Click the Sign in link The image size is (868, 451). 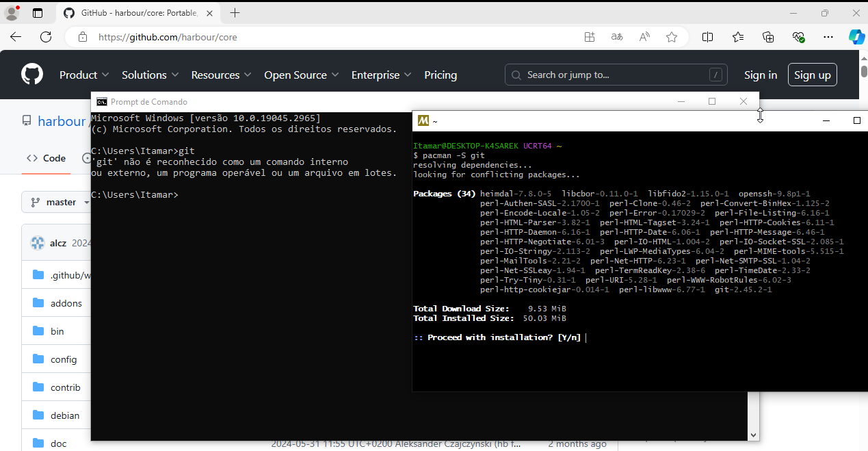point(760,75)
